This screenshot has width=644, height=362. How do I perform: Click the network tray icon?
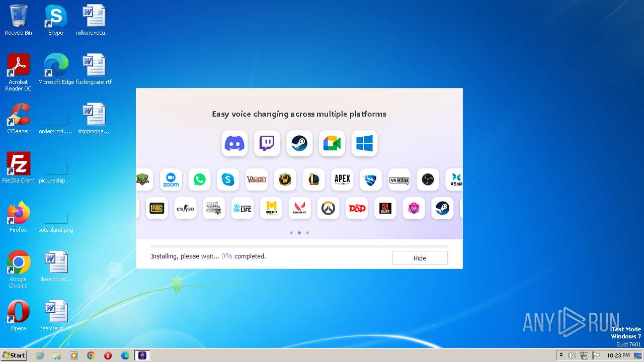(x=584, y=355)
